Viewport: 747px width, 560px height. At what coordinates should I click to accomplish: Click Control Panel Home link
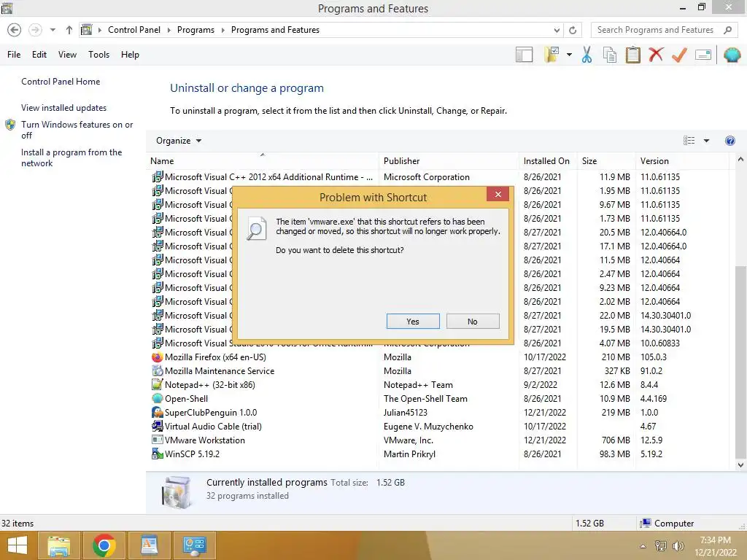(61, 82)
